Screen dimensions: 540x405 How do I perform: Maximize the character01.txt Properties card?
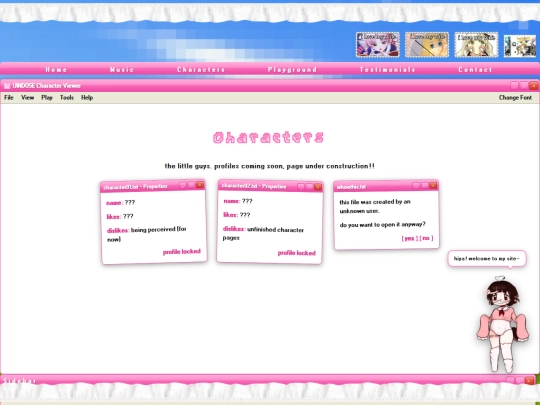point(191,185)
